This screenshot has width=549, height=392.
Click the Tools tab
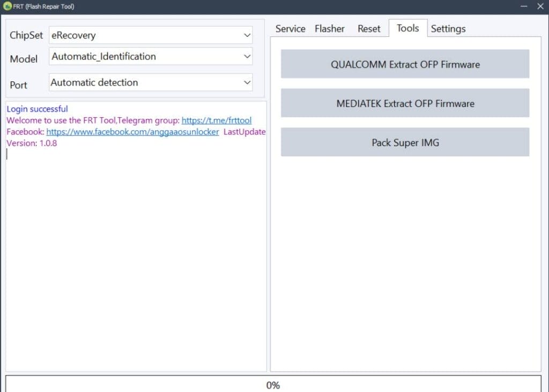407,28
